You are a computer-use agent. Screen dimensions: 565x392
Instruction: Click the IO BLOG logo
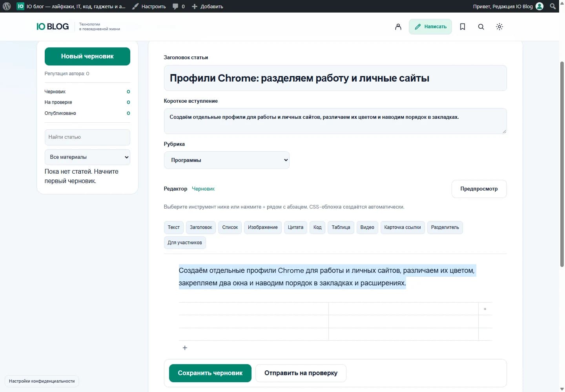click(53, 27)
